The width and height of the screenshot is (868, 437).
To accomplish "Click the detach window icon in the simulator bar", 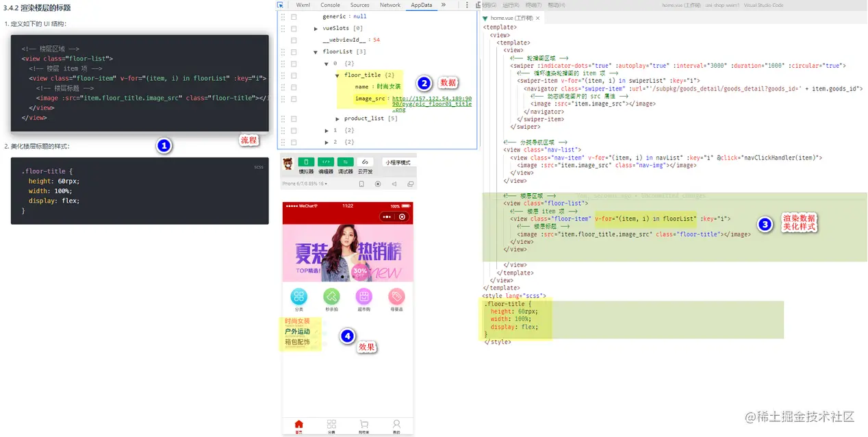I will tap(411, 184).
